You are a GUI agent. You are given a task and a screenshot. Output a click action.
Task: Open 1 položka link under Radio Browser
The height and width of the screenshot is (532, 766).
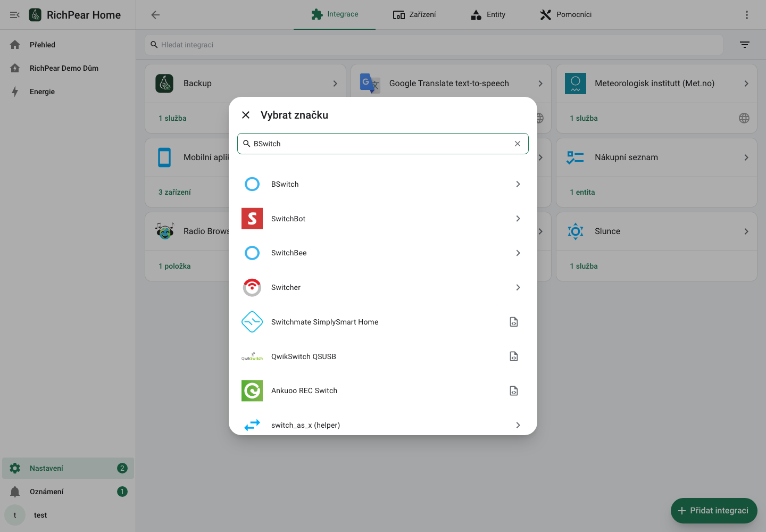pyautogui.click(x=174, y=266)
